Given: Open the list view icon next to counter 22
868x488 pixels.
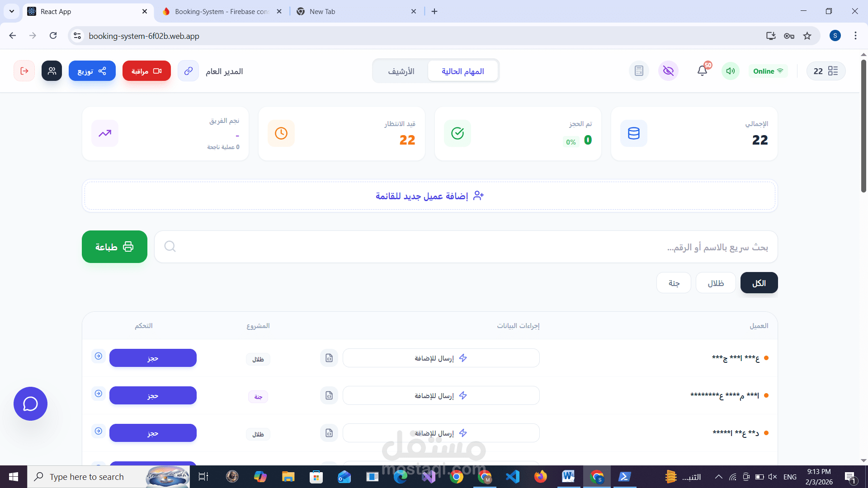Looking at the screenshot, I should (x=833, y=71).
